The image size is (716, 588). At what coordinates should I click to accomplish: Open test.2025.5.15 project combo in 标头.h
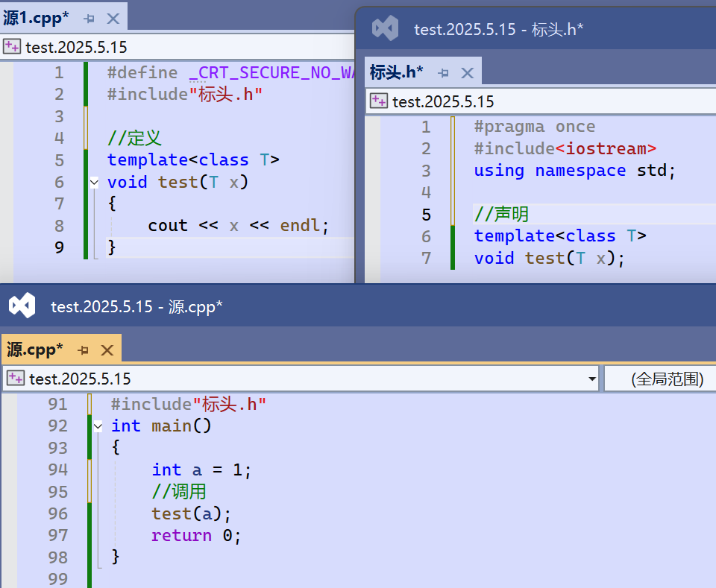click(x=541, y=101)
